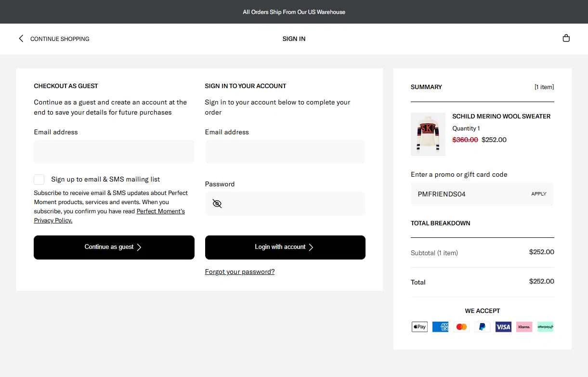Focus the Password input field
The width and height of the screenshot is (588, 377).
[x=285, y=204]
